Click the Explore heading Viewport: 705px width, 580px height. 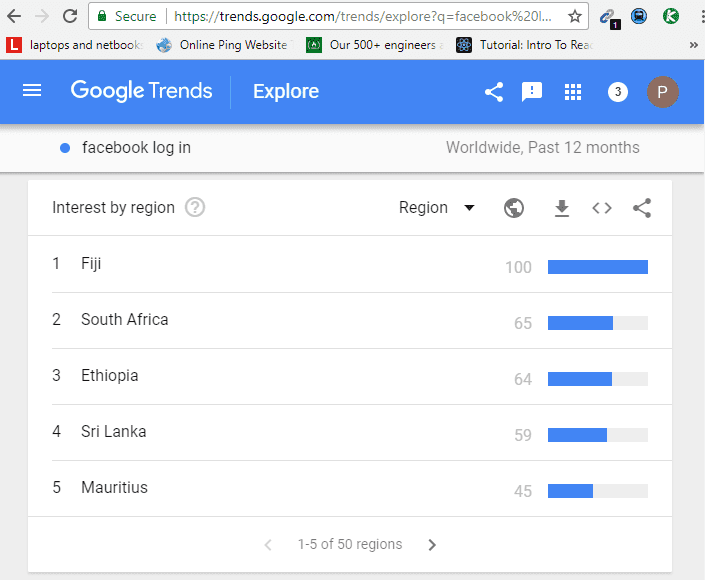pos(286,91)
